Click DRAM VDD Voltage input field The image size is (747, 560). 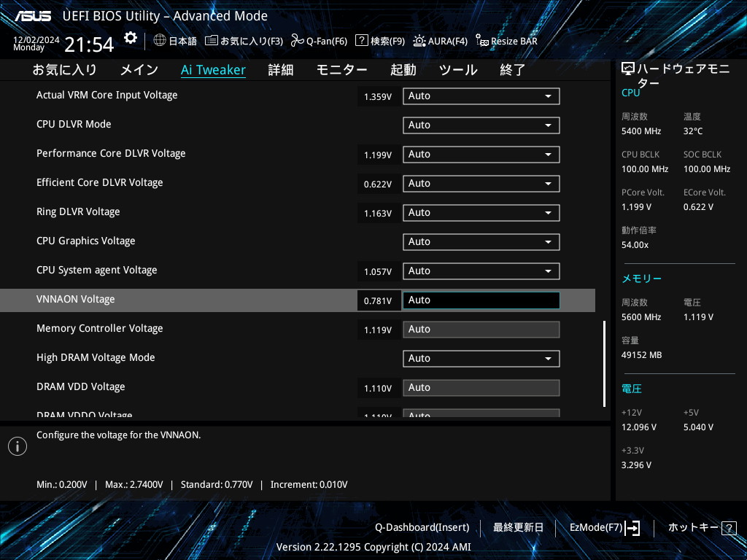[x=481, y=388]
